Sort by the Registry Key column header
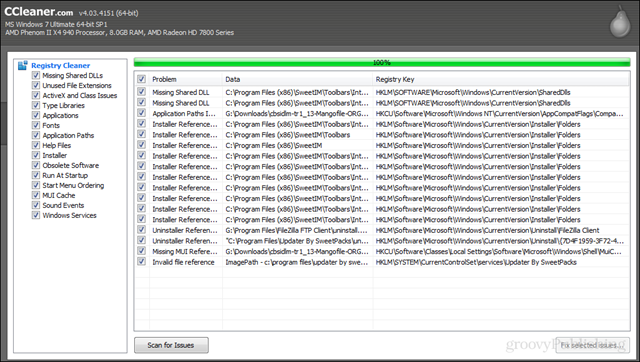The width and height of the screenshot is (640, 362). 501,79
